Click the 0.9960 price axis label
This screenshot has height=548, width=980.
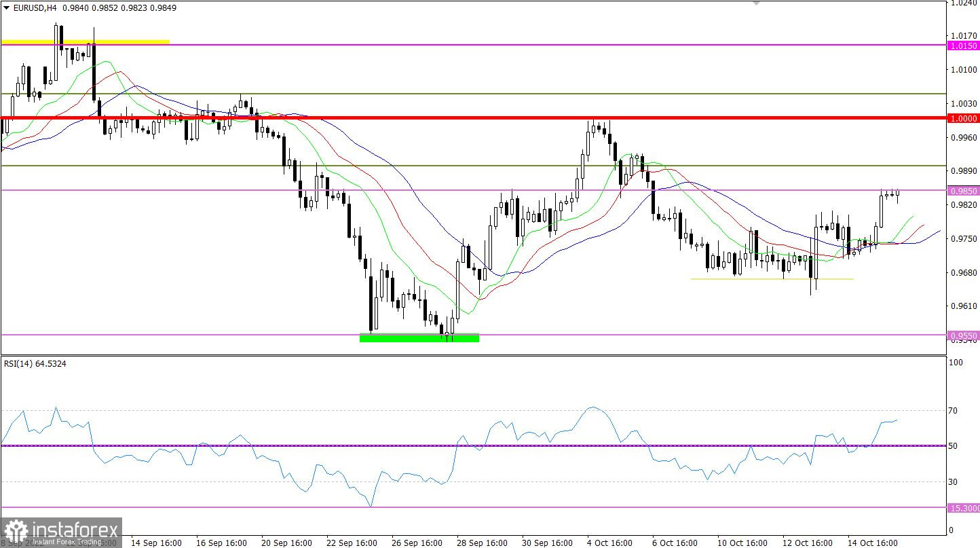964,137
